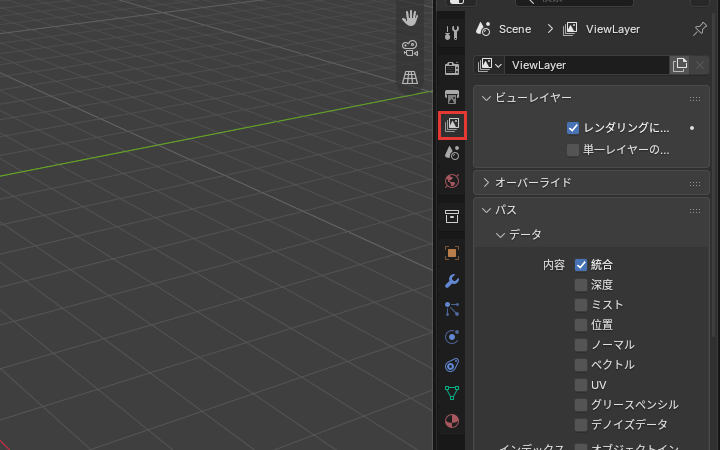
Task: Enable 位置 pass checkbox
Action: (x=581, y=325)
